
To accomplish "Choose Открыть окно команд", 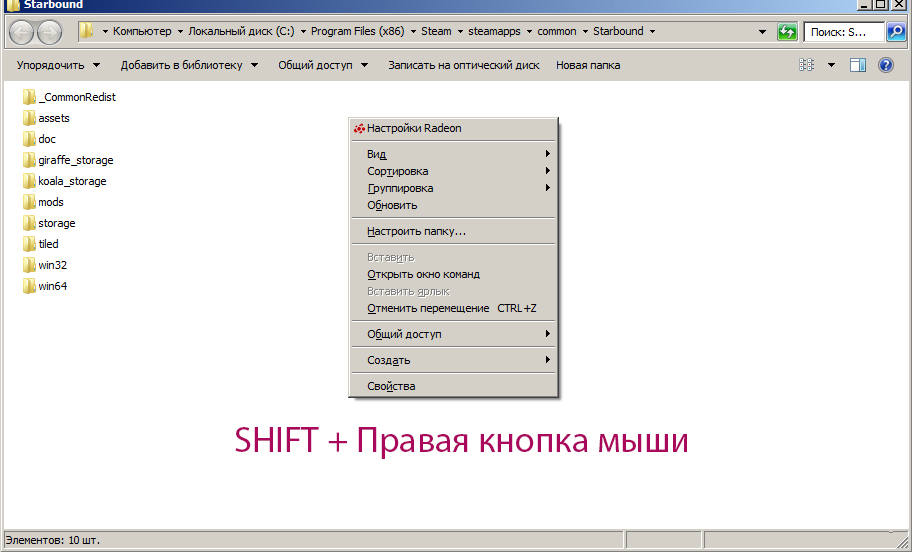I will coord(454,274).
